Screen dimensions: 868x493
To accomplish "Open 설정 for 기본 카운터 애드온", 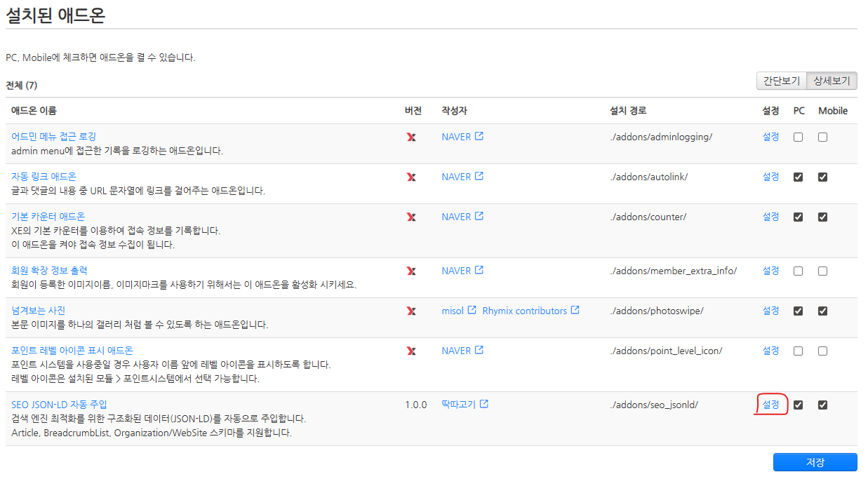I will [770, 216].
